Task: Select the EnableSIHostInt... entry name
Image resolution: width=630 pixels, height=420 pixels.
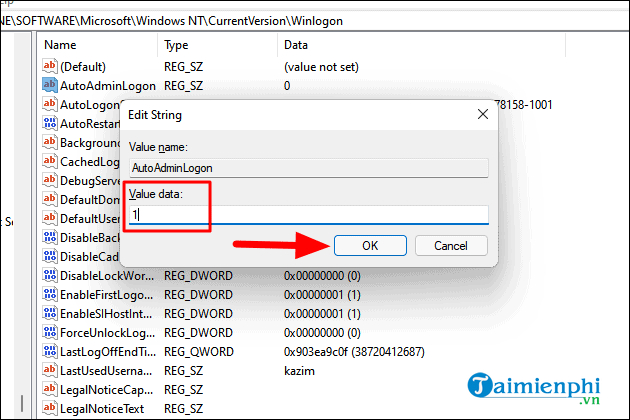Action: pos(106,313)
